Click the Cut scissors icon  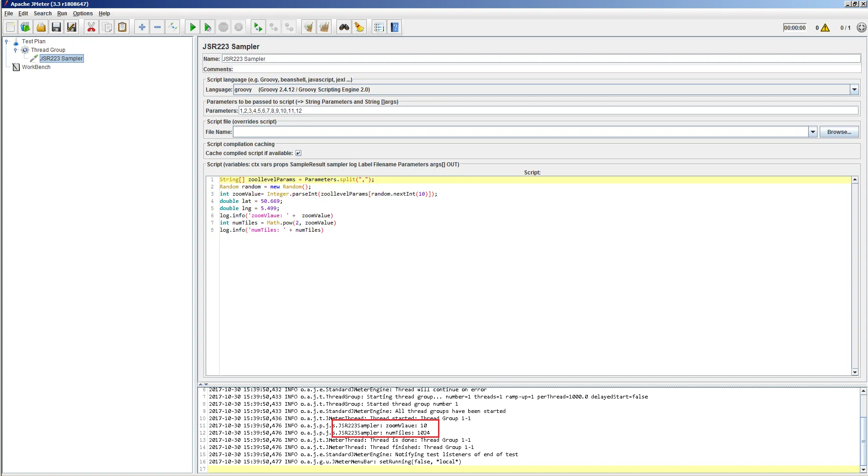coord(91,27)
